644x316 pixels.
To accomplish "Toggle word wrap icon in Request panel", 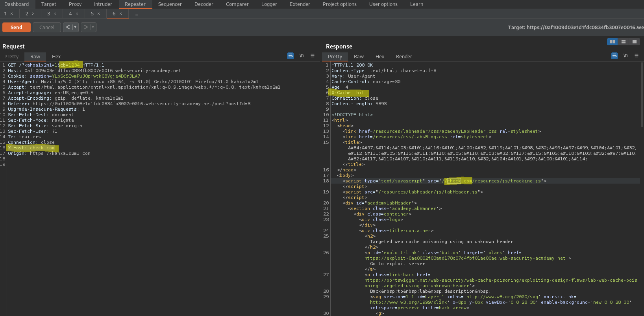I will (x=291, y=56).
